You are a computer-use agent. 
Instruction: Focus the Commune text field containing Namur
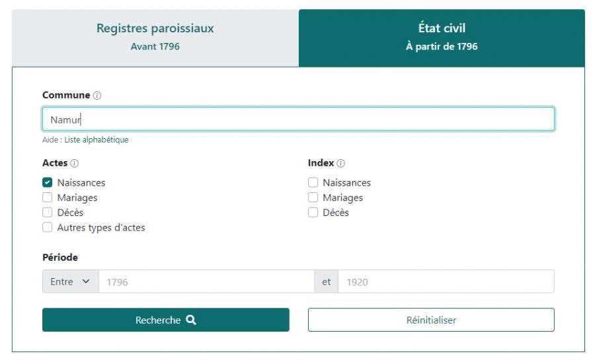click(298, 120)
